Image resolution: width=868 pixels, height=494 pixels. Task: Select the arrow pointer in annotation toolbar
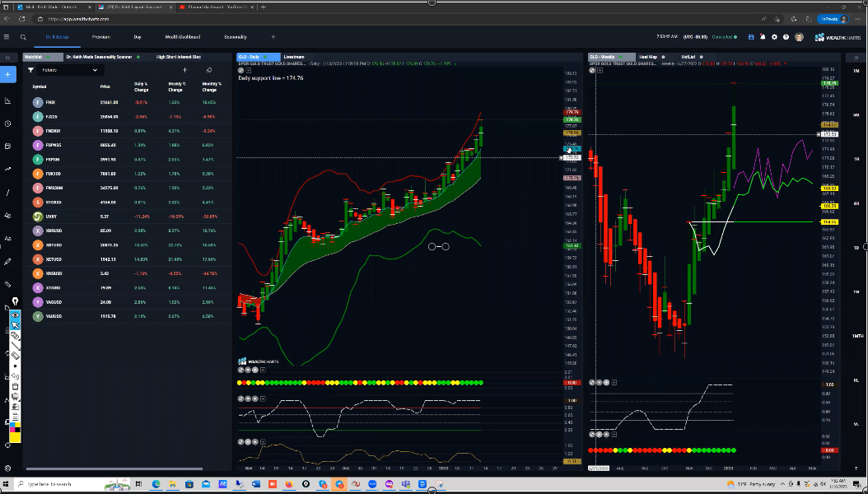click(16, 325)
